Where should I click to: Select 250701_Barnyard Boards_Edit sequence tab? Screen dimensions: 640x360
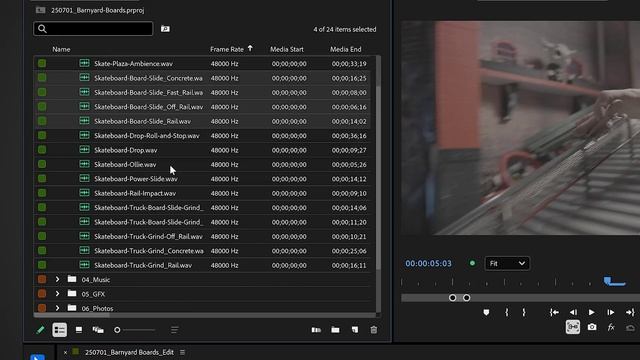(x=129, y=352)
